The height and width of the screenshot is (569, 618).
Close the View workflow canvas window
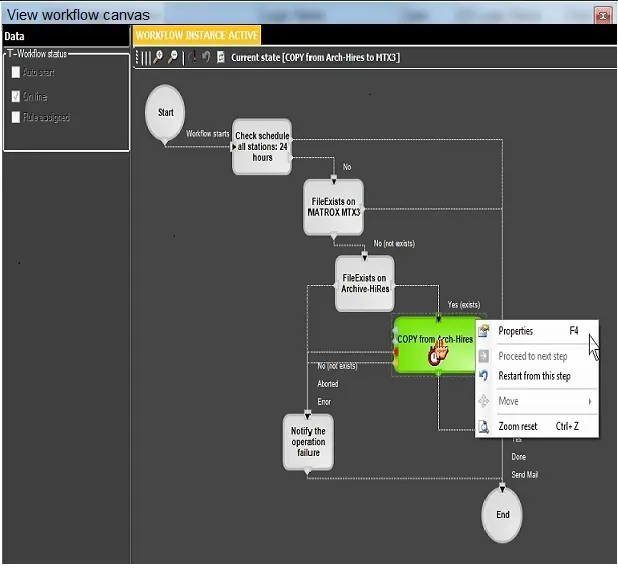602,15
